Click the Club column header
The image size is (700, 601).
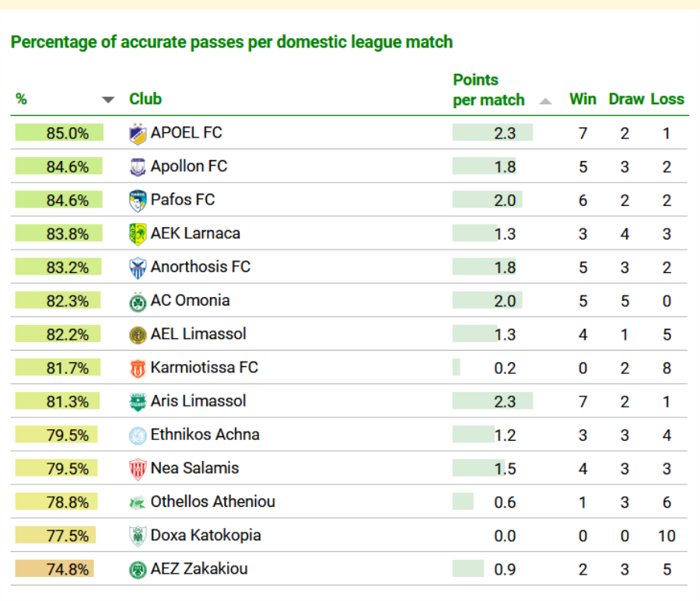point(145,99)
